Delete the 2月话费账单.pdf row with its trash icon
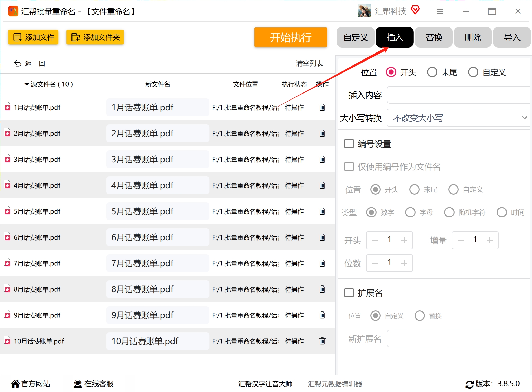This screenshot has width=532, height=392. point(322,133)
